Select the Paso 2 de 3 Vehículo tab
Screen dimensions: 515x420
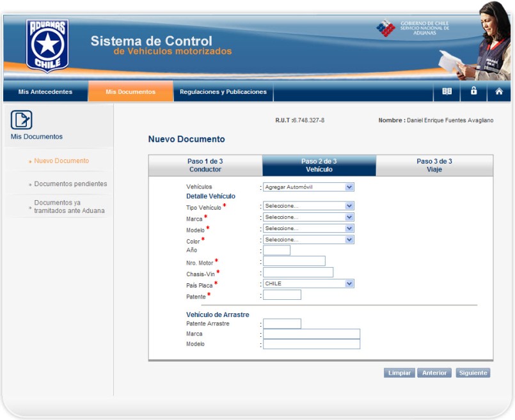(319, 166)
